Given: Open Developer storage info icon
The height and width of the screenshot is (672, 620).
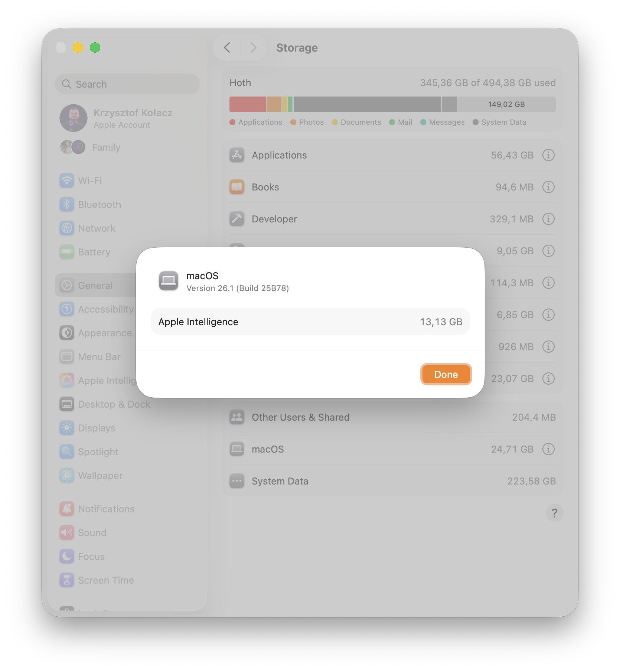Looking at the screenshot, I should (x=548, y=219).
